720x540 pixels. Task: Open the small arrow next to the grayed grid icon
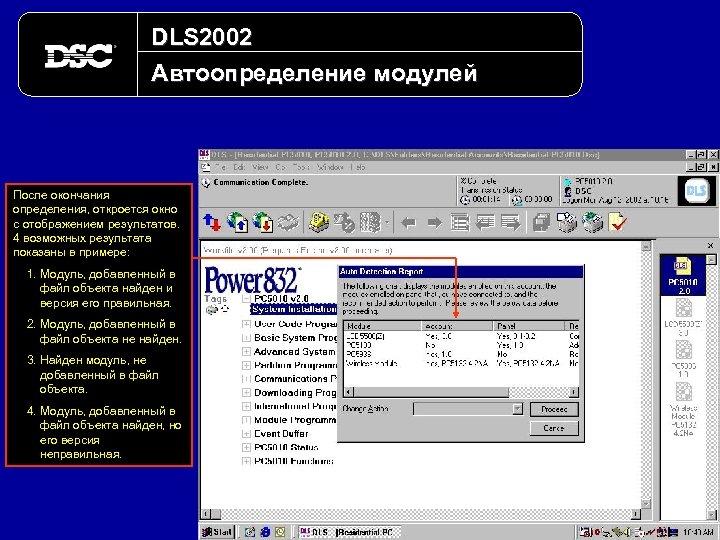point(387,223)
